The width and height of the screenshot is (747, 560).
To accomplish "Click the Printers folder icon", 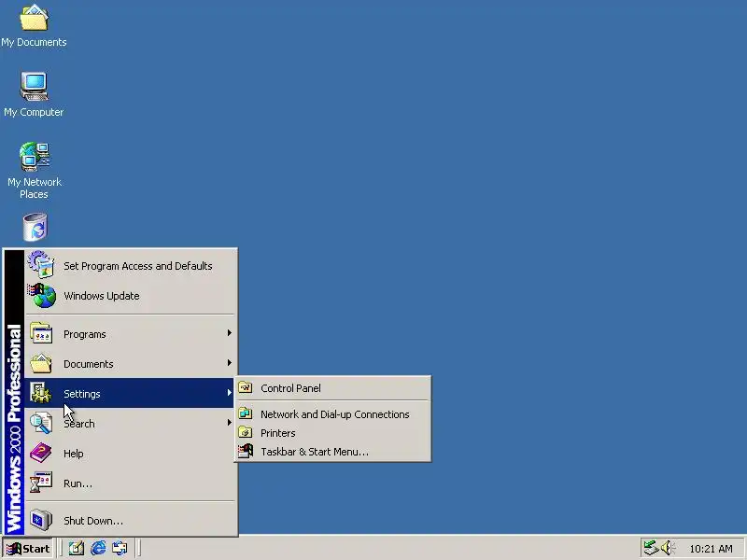I will (246, 432).
